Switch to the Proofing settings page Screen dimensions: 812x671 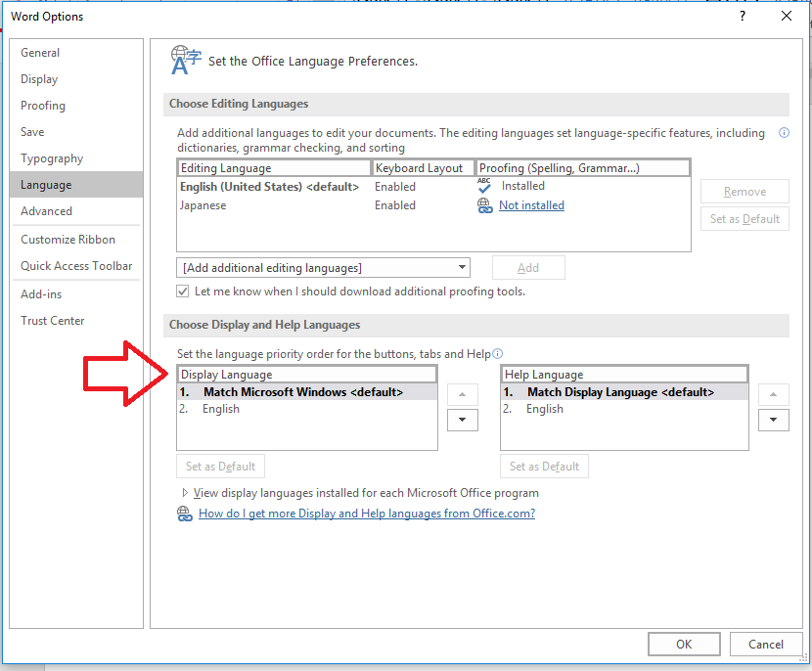coord(42,105)
